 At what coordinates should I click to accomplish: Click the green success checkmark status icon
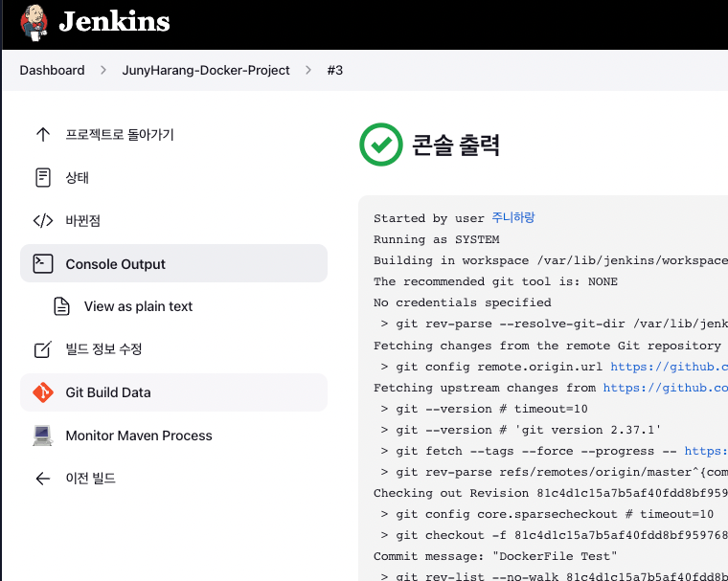(380, 145)
